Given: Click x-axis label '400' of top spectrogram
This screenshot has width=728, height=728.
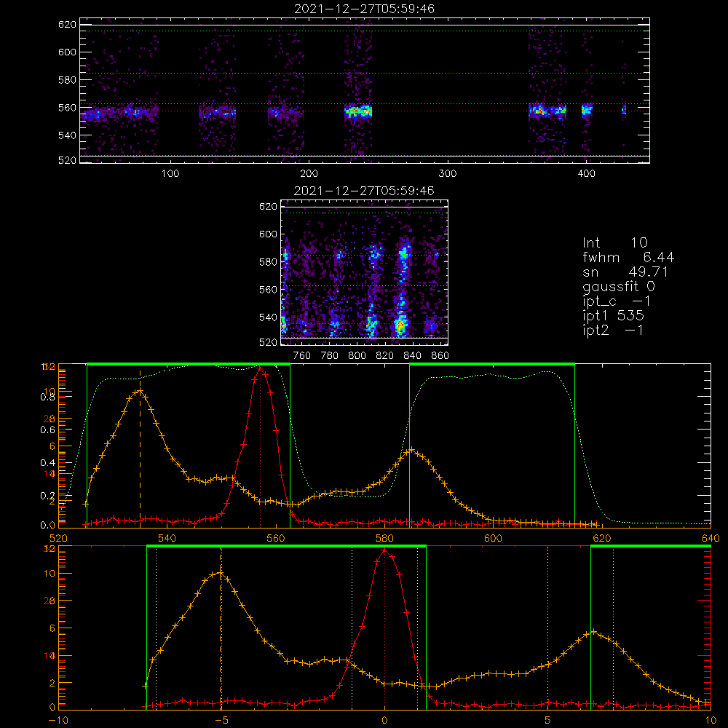Looking at the screenshot, I should [586, 174].
